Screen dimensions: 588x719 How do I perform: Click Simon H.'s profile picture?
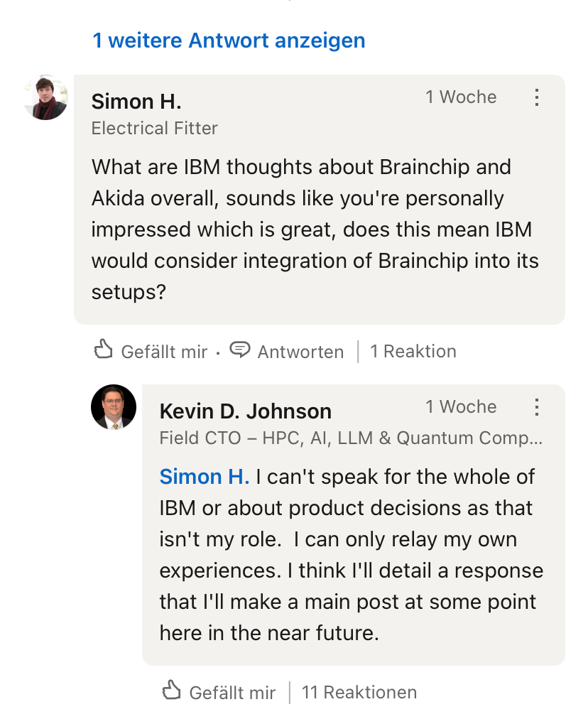(45, 98)
